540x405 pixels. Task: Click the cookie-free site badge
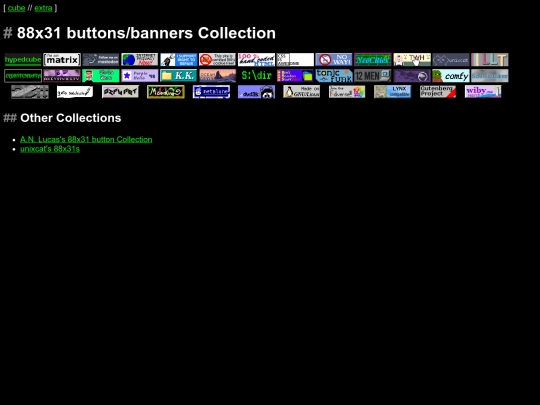[x=218, y=60]
